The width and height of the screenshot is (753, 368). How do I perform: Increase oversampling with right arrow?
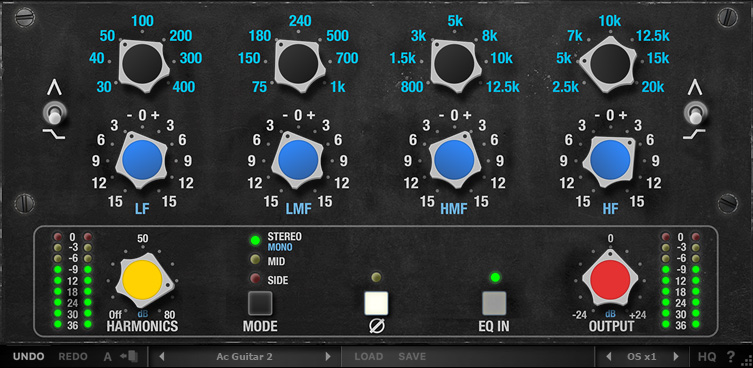(x=676, y=356)
